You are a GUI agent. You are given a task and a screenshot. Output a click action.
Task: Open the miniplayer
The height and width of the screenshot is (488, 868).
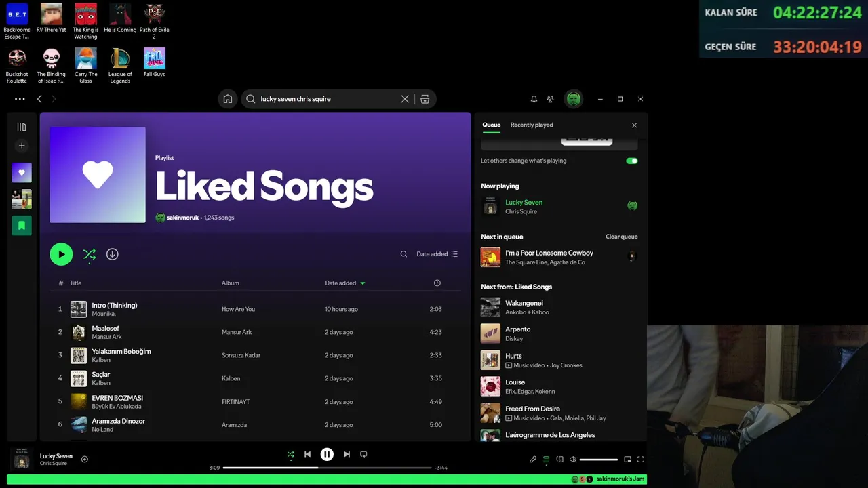(627, 460)
